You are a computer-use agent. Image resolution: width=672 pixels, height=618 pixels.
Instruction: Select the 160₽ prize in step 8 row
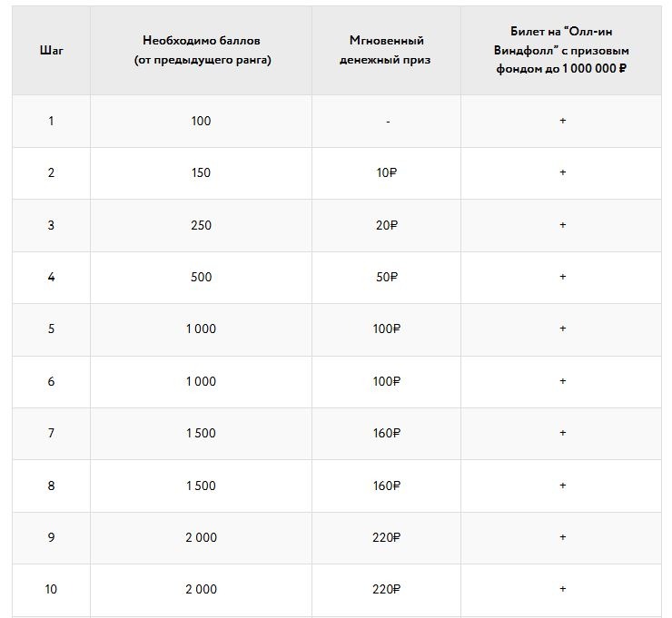(x=387, y=486)
